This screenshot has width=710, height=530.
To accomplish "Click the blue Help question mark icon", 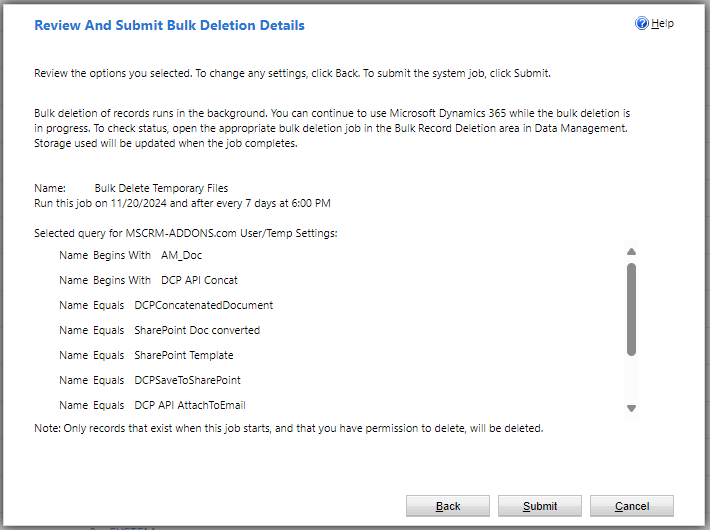I will 642,23.
